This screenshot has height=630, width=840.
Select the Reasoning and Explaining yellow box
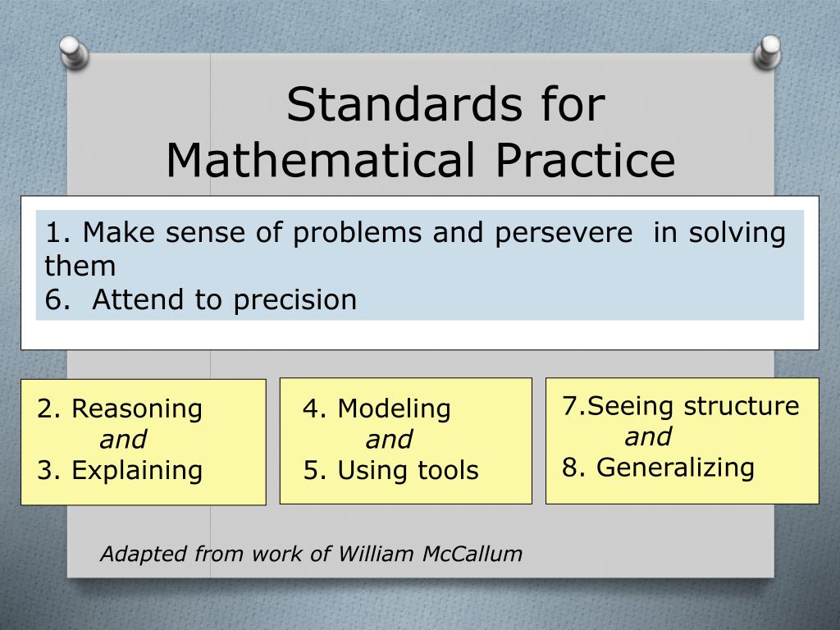click(x=143, y=442)
